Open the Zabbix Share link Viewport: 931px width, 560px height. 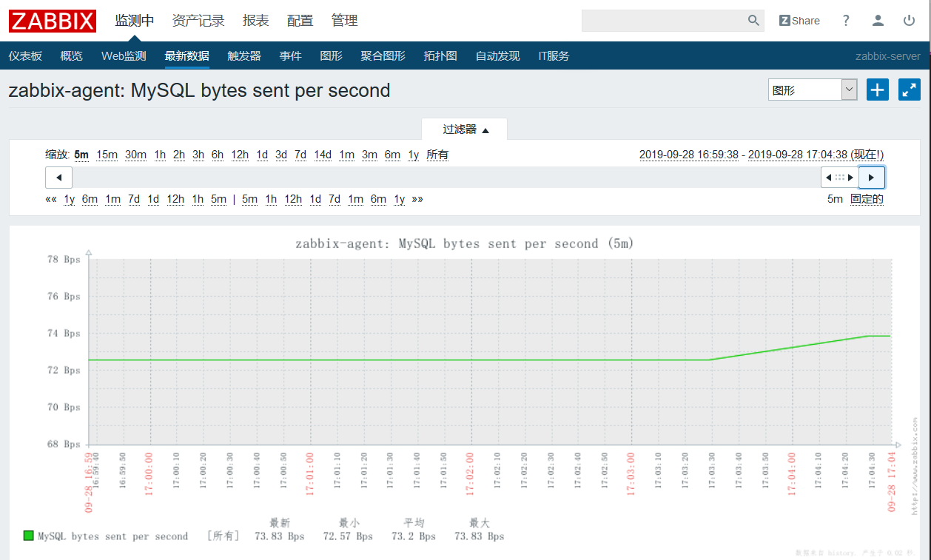tap(799, 21)
